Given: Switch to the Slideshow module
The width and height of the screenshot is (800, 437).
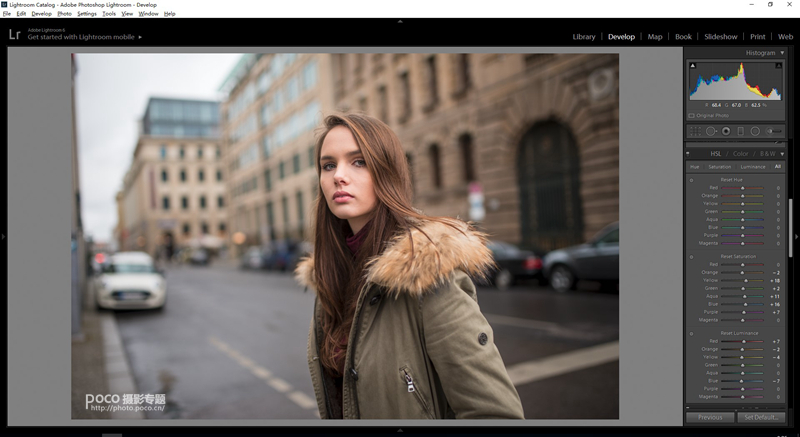Looking at the screenshot, I should (x=720, y=37).
